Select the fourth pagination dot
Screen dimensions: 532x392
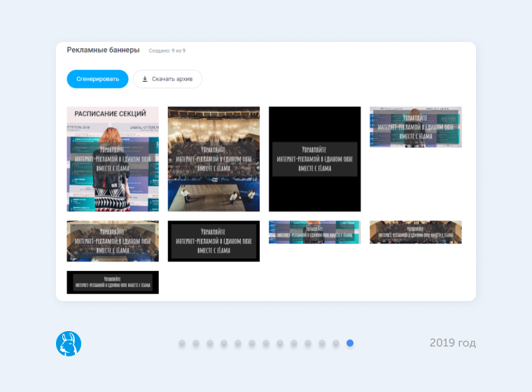click(x=224, y=343)
